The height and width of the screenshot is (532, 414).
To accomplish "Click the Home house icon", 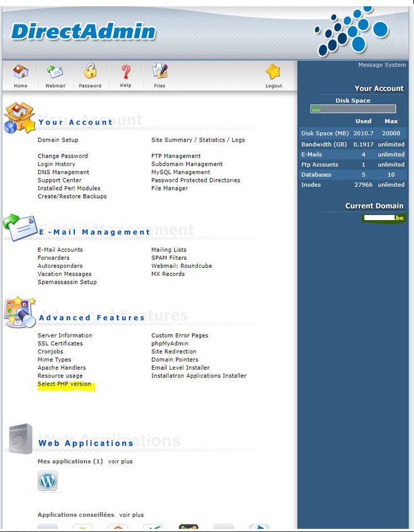I will 21,72.
